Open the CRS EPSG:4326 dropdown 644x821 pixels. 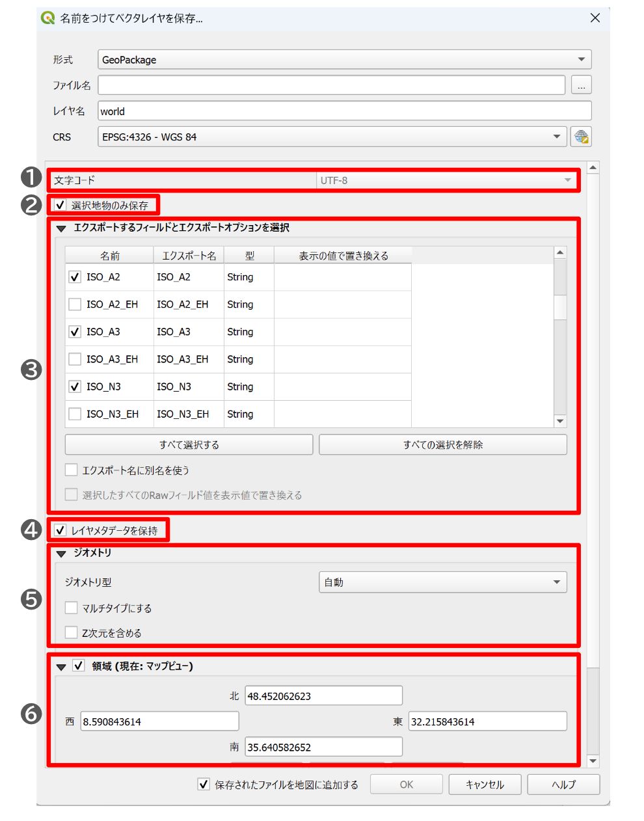tap(332, 137)
